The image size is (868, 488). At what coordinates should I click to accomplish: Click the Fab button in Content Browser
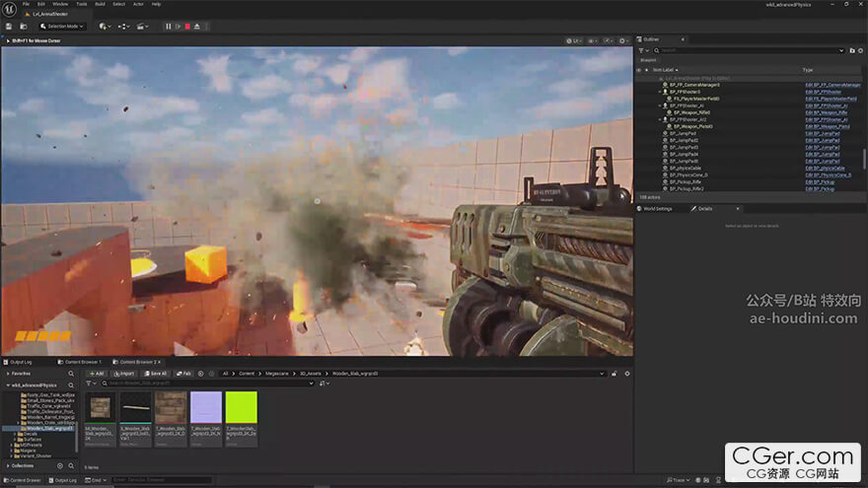coord(184,374)
